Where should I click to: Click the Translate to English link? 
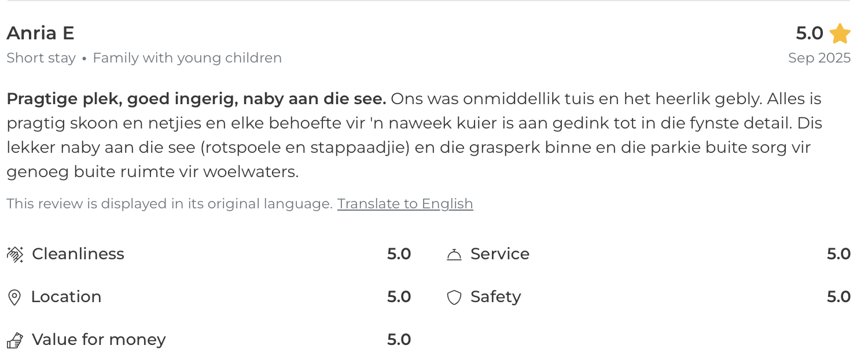[x=405, y=204]
